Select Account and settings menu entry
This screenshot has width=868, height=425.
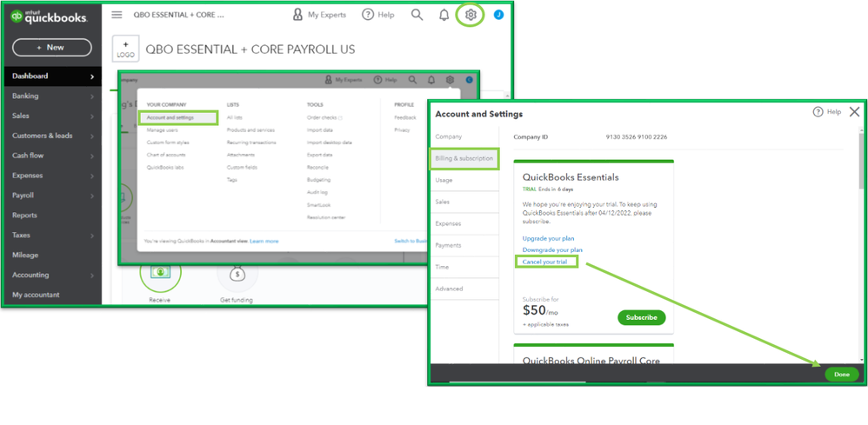click(170, 118)
